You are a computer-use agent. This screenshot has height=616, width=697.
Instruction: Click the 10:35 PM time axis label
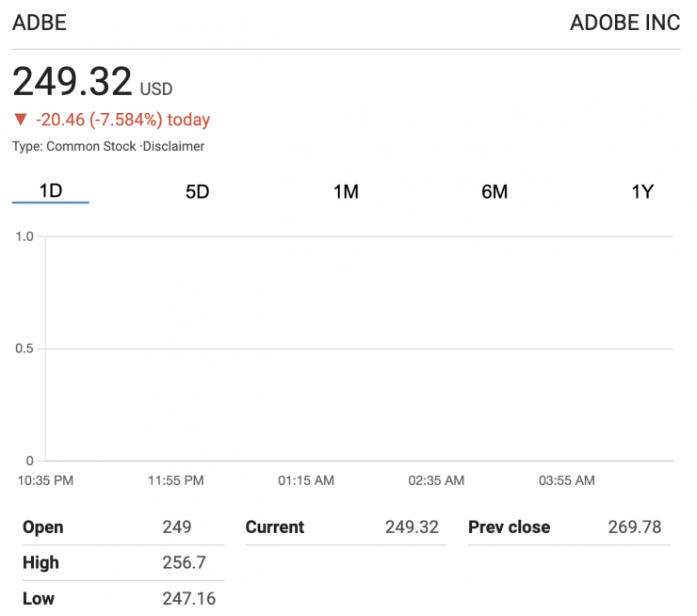[45, 480]
